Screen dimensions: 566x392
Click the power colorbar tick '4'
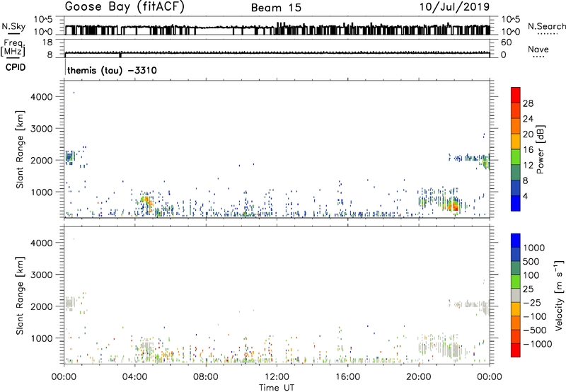[x=526, y=196]
